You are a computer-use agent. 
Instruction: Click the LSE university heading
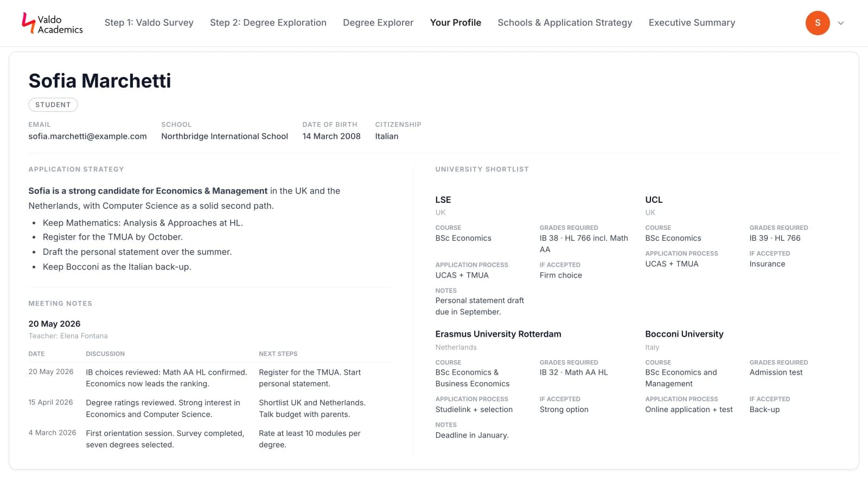pos(443,200)
